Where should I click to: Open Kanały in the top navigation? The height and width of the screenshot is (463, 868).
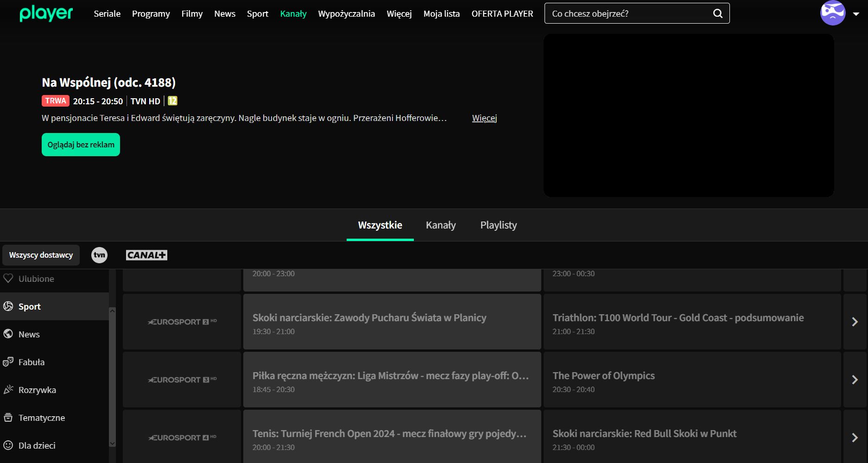pyautogui.click(x=293, y=14)
